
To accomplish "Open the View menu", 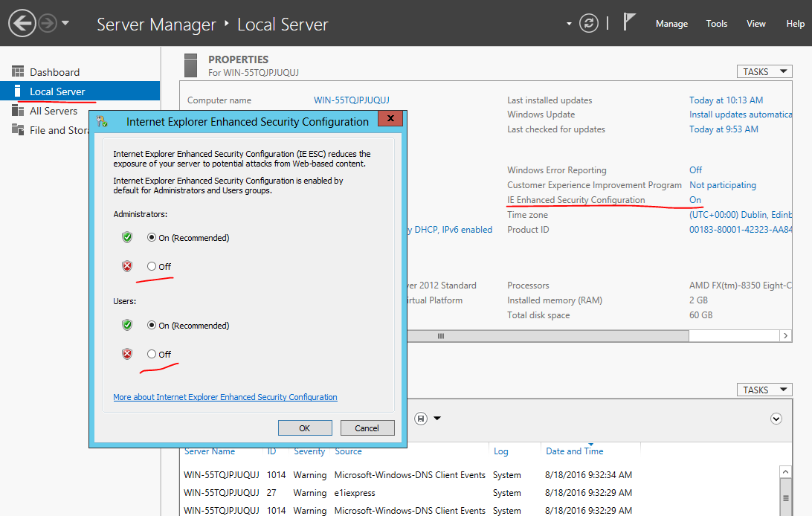I will (755, 24).
